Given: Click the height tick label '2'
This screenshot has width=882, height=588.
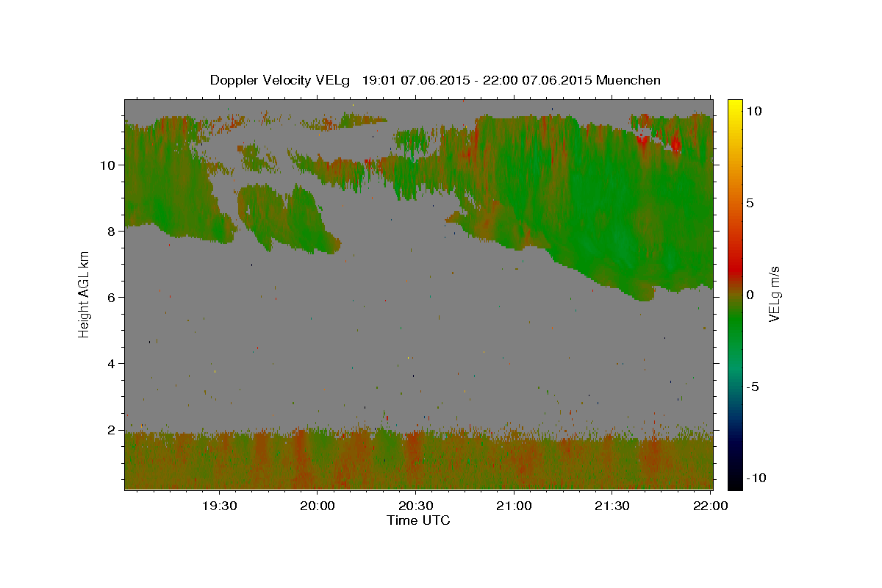Looking at the screenshot, I should point(110,429).
